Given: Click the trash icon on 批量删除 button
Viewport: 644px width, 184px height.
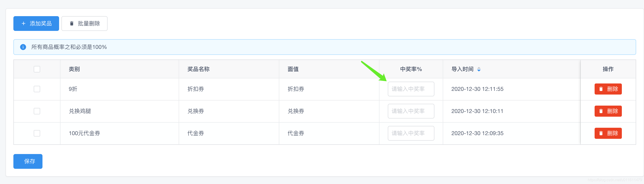Looking at the screenshot, I should pos(72,24).
